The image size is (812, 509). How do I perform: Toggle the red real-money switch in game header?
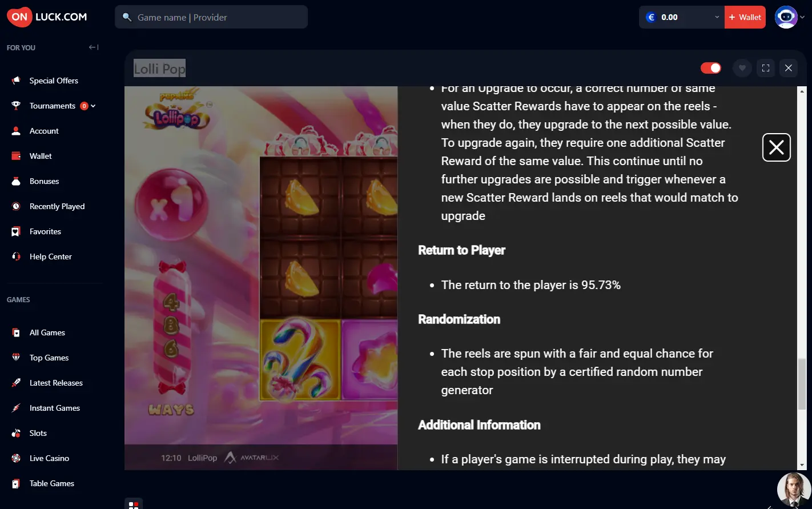click(711, 68)
